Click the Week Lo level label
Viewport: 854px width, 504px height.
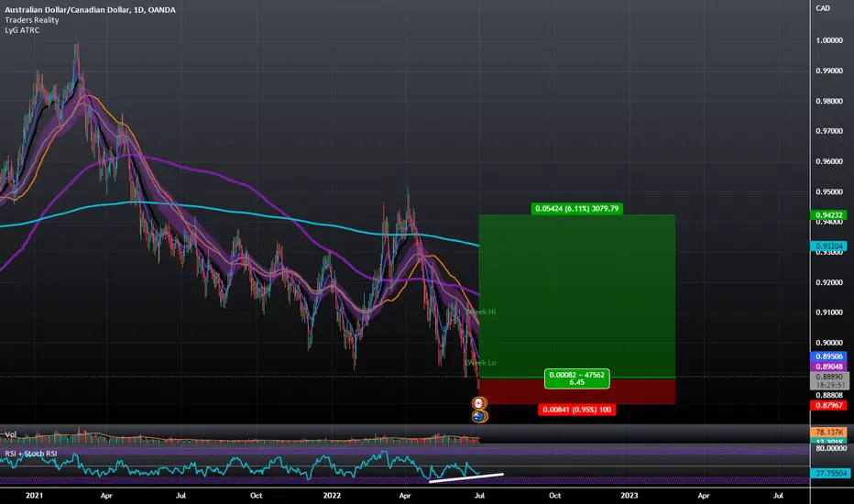(481, 363)
